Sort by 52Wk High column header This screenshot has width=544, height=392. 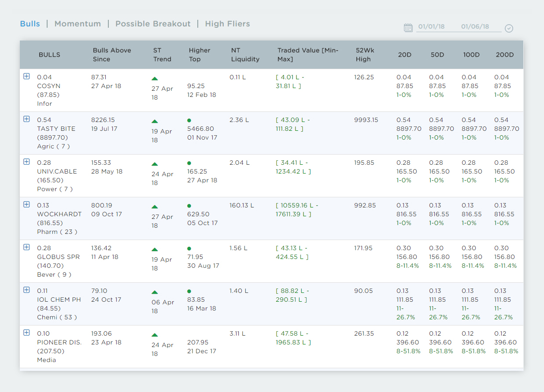tap(365, 55)
